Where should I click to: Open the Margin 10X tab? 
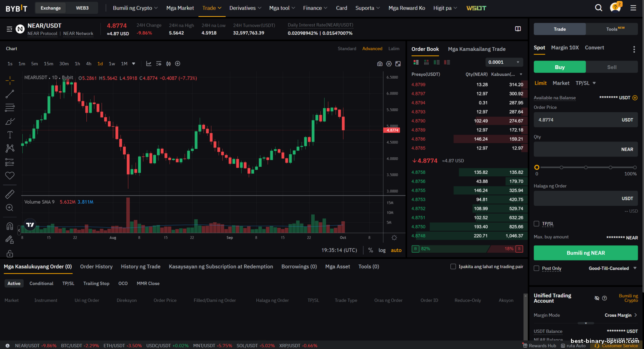coord(565,48)
